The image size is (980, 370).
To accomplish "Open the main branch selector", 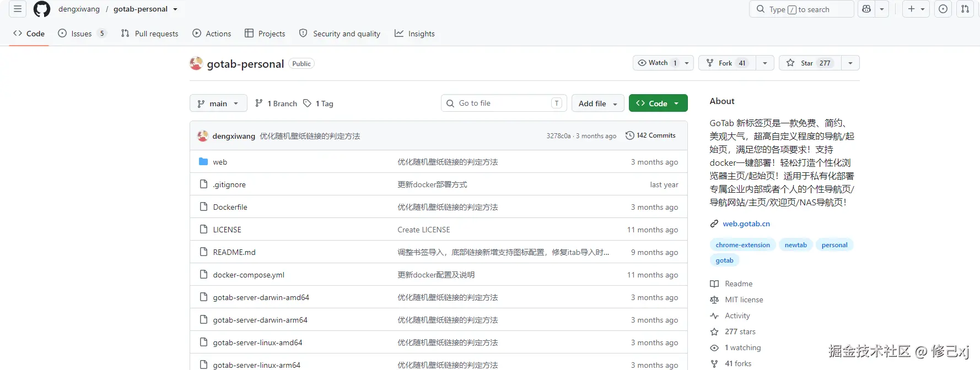I will 218,104.
